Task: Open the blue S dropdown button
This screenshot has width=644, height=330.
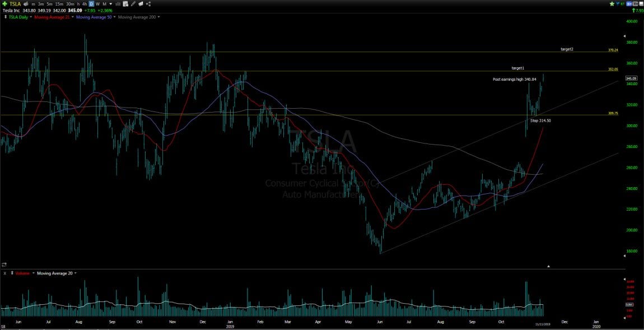Action: click(629, 4)
